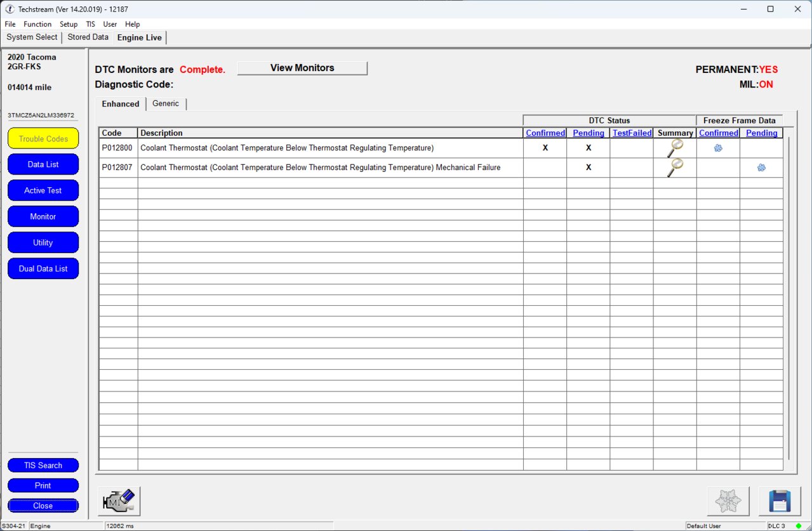812x531 pixels.
Task: Switch to the System Select tab
Action: (x=32, y=37)
